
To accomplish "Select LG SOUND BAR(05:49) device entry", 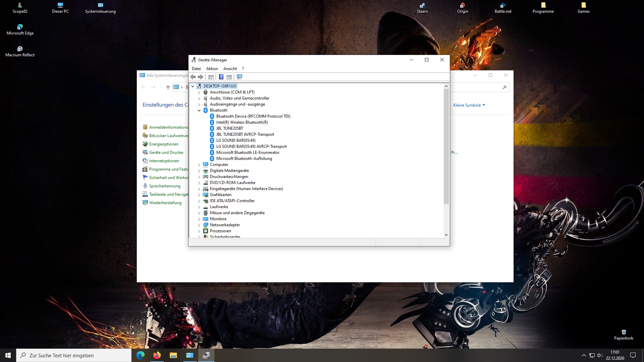I will click(236, 140).
